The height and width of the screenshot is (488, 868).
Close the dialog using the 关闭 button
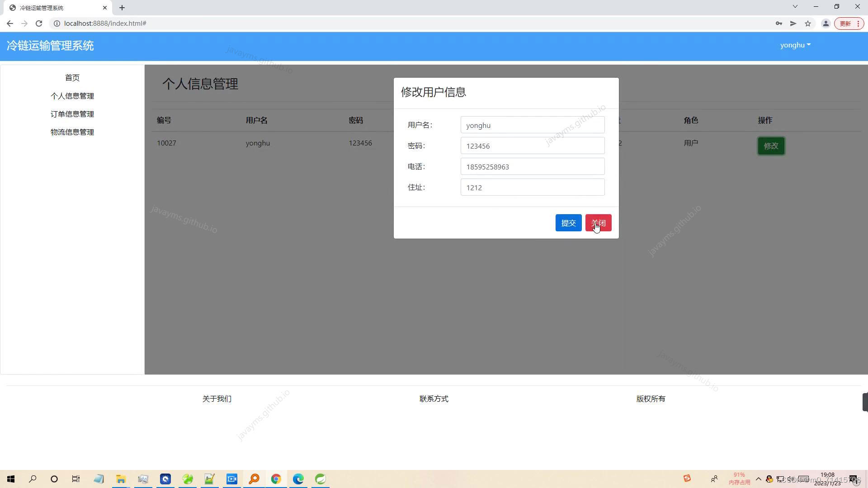pyautogui.click(x=599, y=222)
